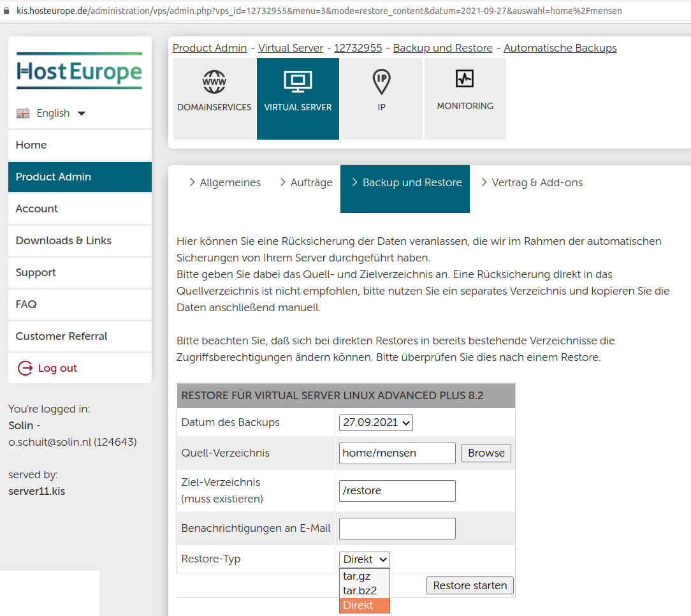Pick Direkt in the open dropdown list
Image resolution: width=691 pixels, height=616 pixels.
coord(358,605)
